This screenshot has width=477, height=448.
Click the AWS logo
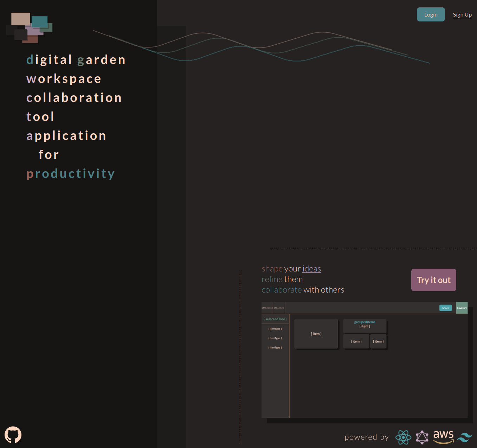pos(444,437)
